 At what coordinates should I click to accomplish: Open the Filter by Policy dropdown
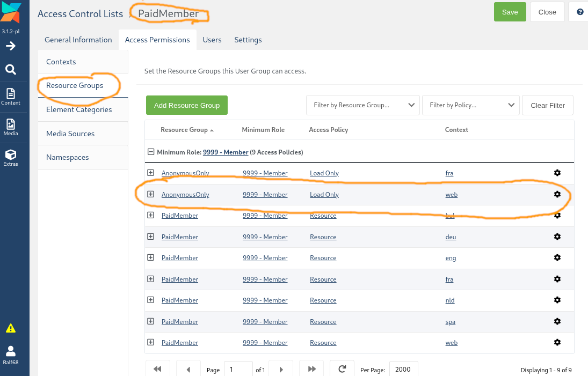click(470, 105)
